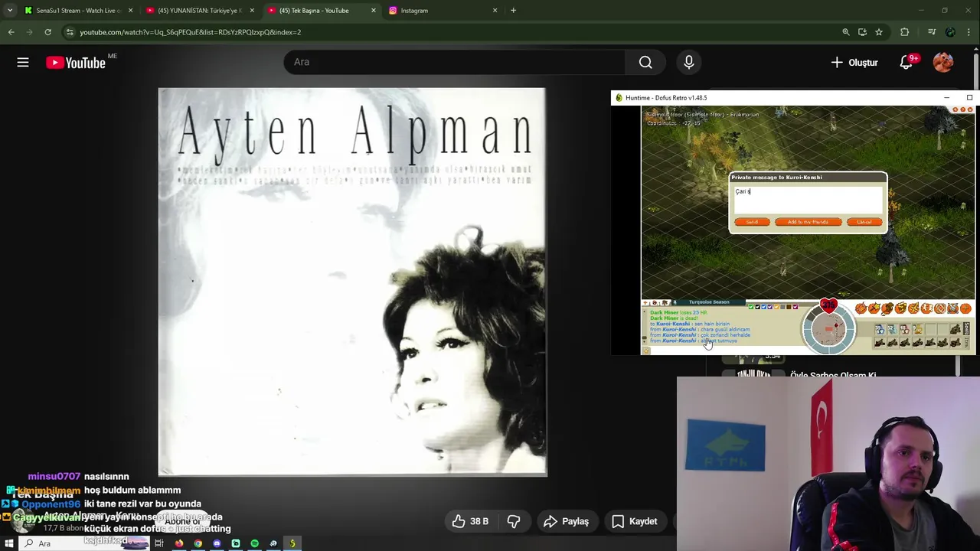Image resolution: width=980 pixels, height=551 pixels.
Task: Go to the YouTube home logo
Action: pos(75,63)
